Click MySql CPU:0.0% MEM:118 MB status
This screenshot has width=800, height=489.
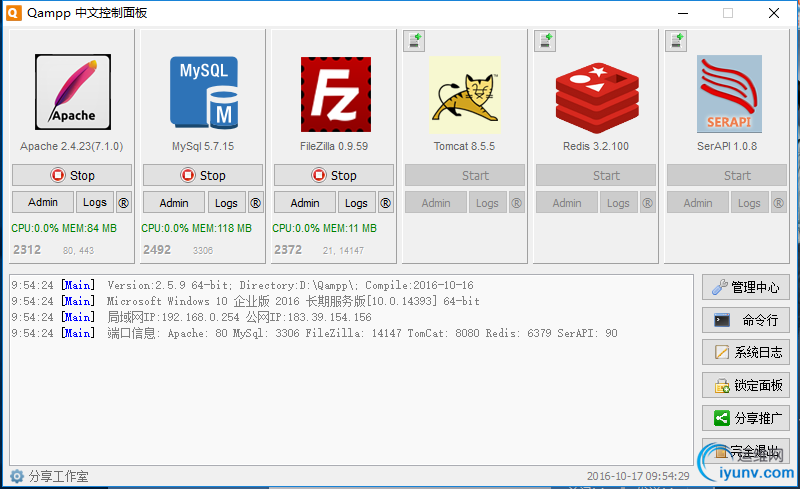pos(196,228)
